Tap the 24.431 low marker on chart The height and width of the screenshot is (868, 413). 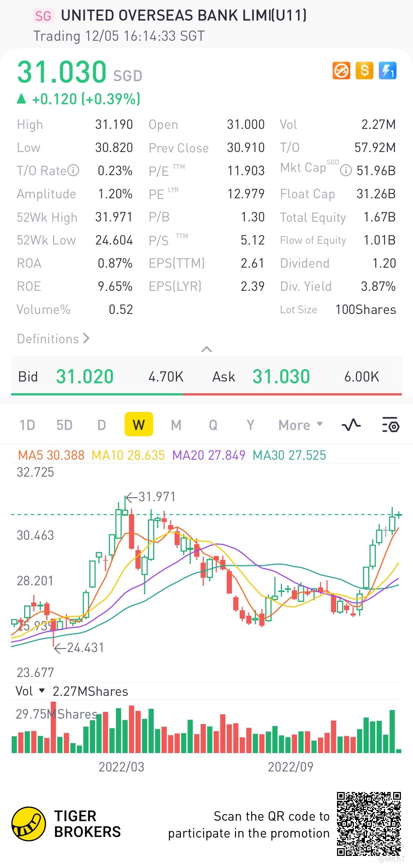[x=79, y=647]
